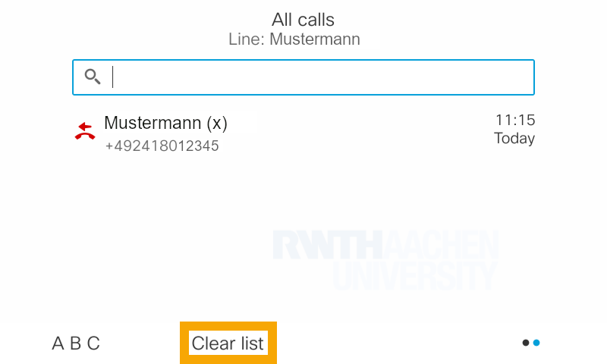Click the letter A in the ABC softkey
The height and width of the screenshot is (364, 607).
click(58, 344)
